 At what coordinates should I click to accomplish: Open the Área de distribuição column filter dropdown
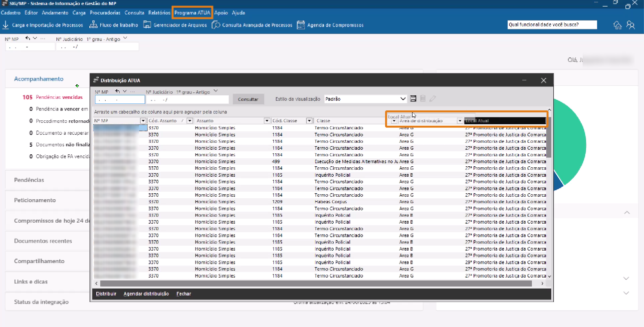tap(460, 121)
